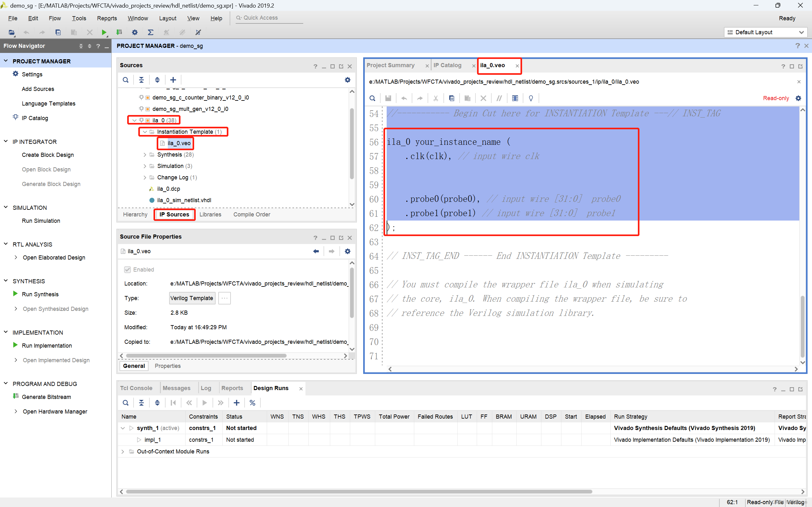Open Sources panel settings gear

pyautogui.click(x=348, y=80)
